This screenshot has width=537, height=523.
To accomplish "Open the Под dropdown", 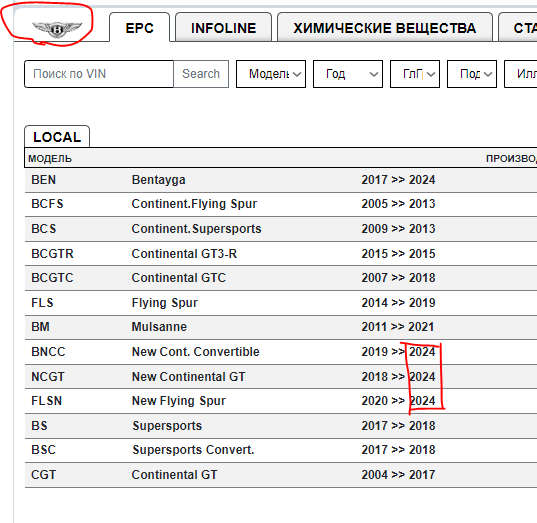I will 472,74.
